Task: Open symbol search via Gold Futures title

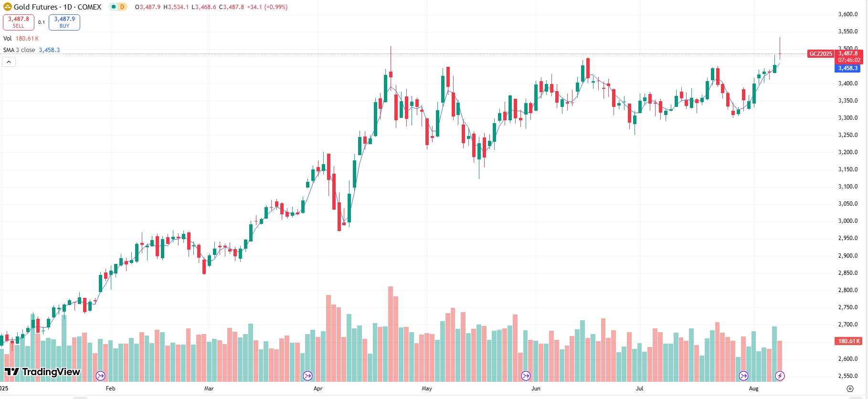Action: pyautogui.click(x=57, y=7)
